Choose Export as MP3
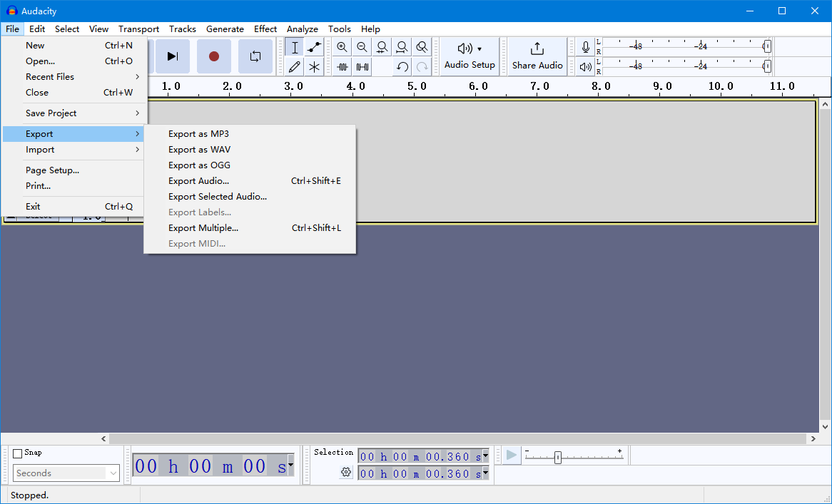 250,134
